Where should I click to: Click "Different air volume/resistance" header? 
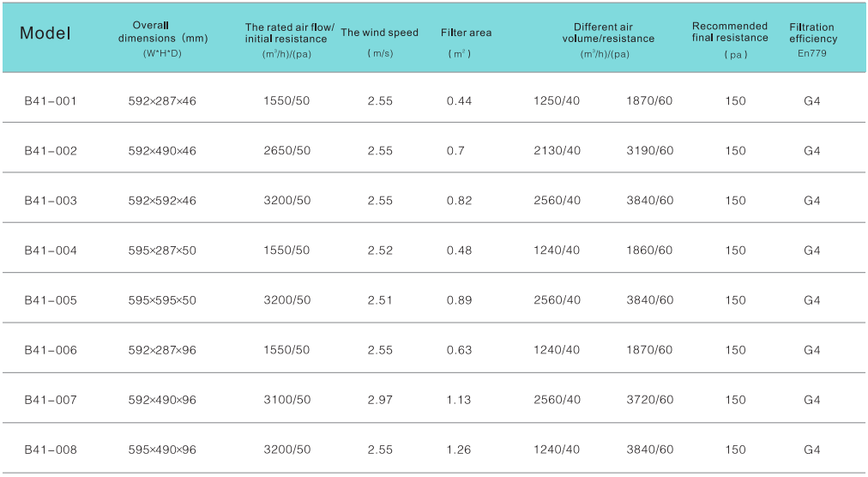[608, 33]
